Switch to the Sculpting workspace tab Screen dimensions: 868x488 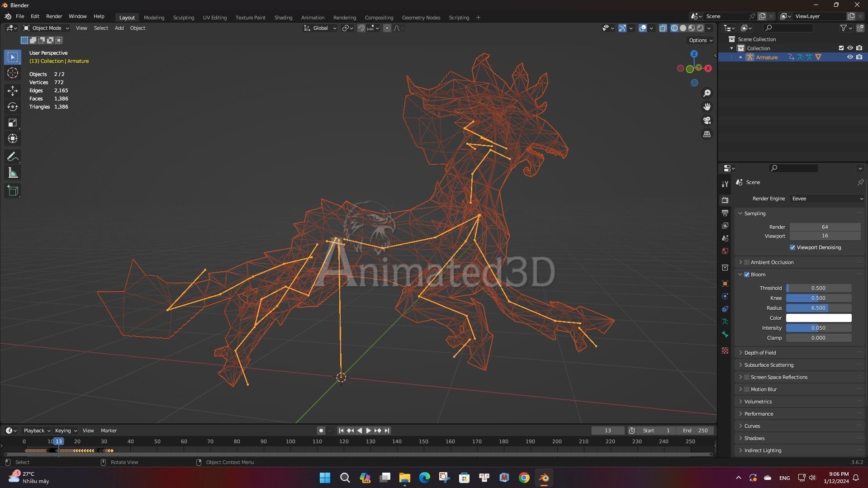[x=184, y=17]
